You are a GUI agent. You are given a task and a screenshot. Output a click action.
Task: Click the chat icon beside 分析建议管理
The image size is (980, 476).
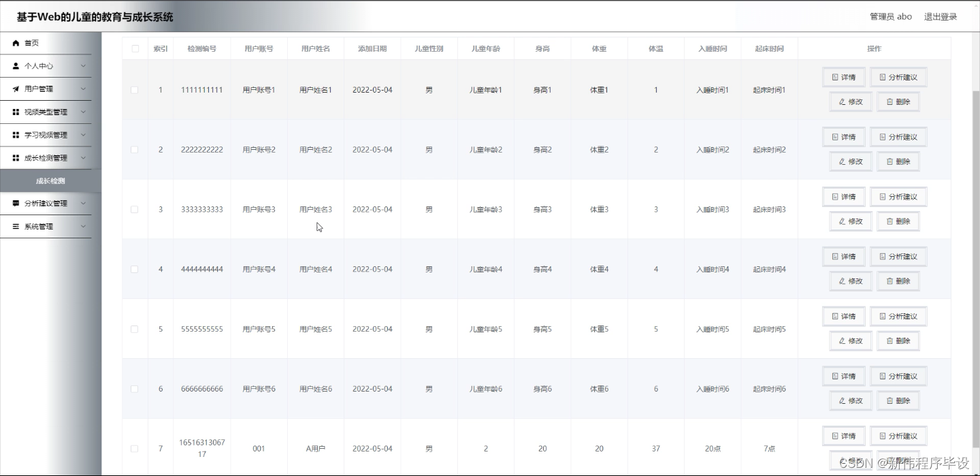pyautogui.click(x=16, y=203)
